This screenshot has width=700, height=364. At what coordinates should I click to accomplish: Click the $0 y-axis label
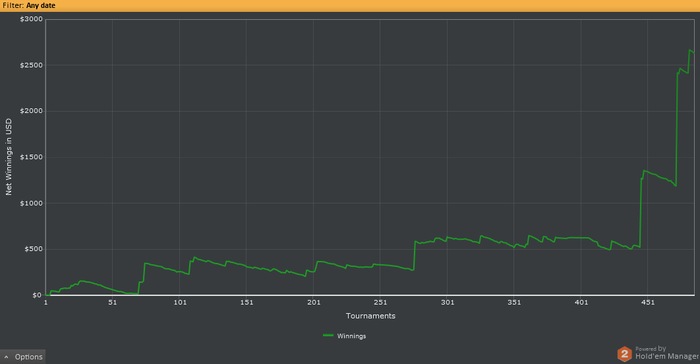(x=37, y=295)
